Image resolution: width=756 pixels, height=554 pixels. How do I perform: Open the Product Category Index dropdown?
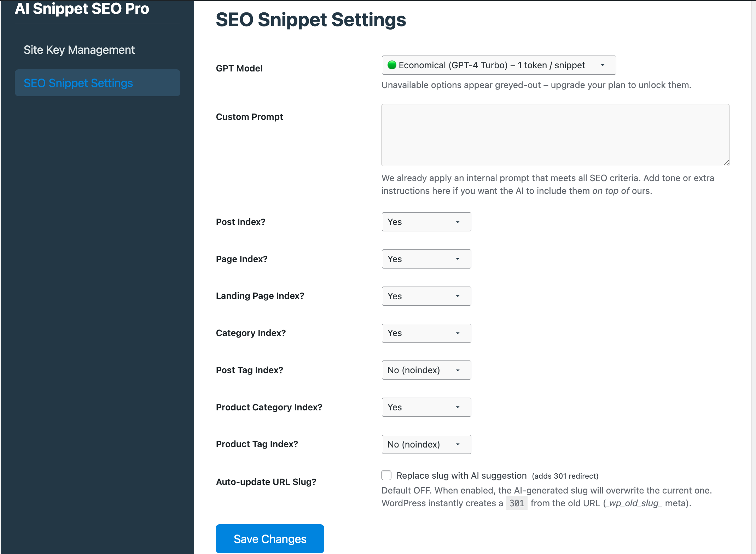coord(426,407)
